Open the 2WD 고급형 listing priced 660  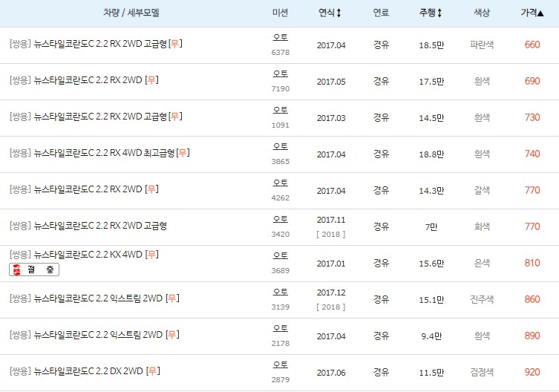coord(100,44)
